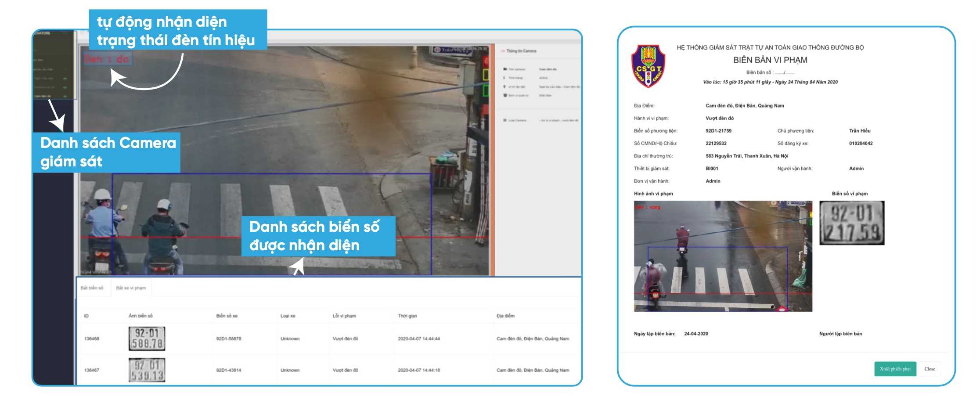This screenshot has height=396, width=980.
Task: Click the info icon beside Tình trạng
Action: point(504,78)
